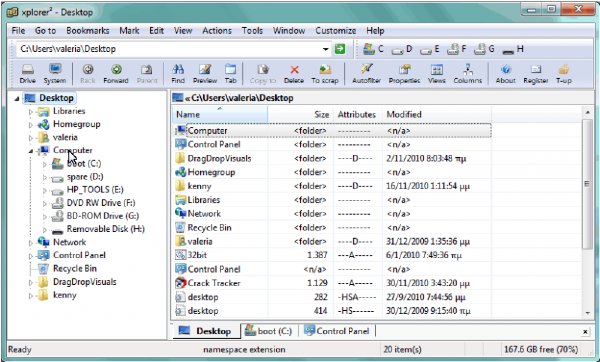Click the System toolbar icon
600x362 pixels.
coord(55,73)
